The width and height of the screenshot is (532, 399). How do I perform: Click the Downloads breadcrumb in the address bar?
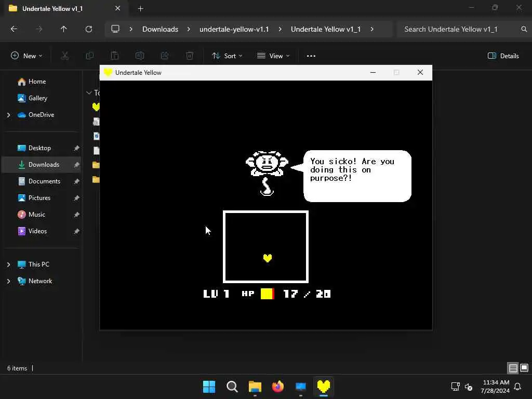click(160, 29)
